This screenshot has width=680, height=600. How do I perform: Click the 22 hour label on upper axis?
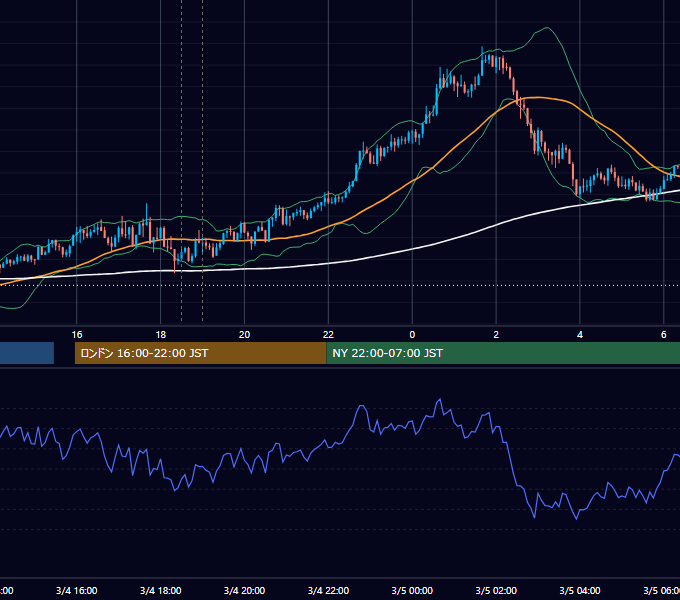(328, 335)
